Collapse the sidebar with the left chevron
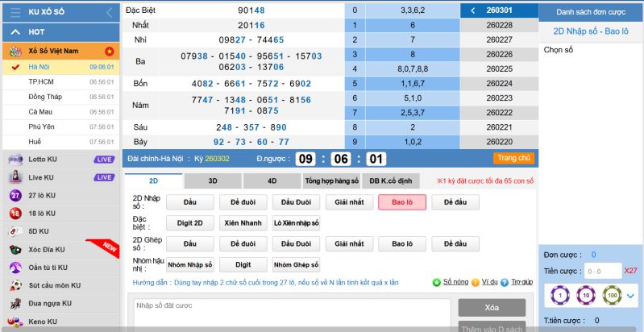The height and width of the screenshot is (332, 644). click(x=110, y=12)
